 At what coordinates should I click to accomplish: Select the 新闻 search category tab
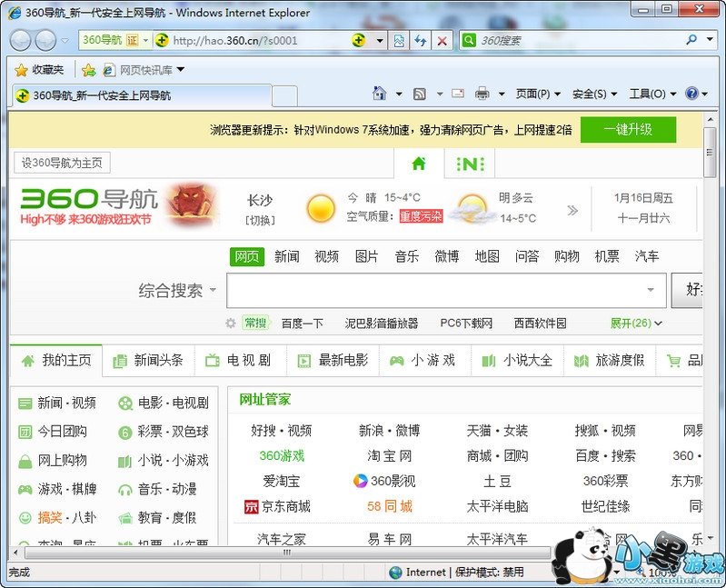tap(286, 256)
